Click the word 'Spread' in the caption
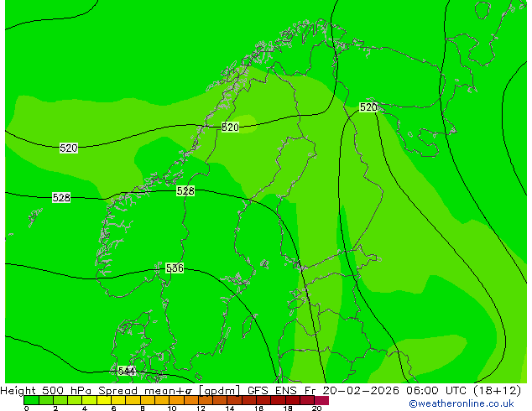 tap(117, 391)
